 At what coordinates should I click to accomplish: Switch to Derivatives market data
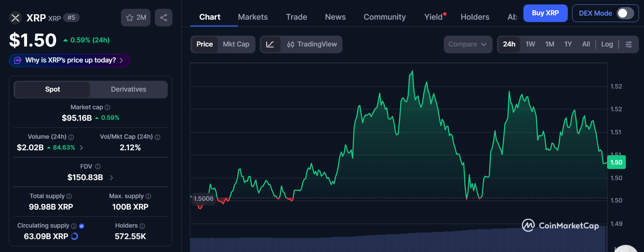pos(129,90)
